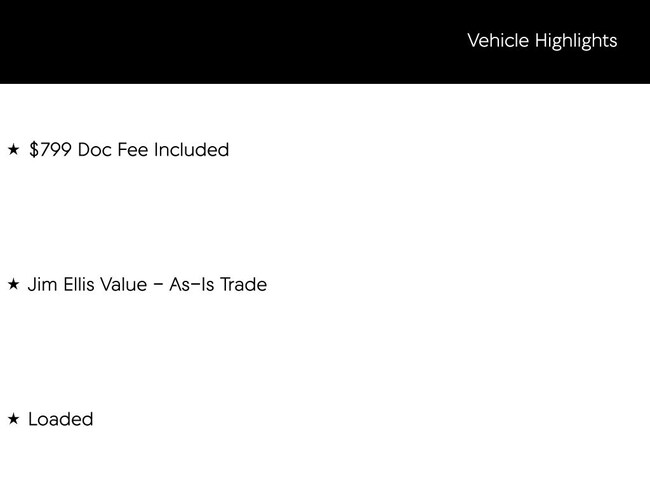The width and height of the screenshot is (650, 488).
Task: Click the "Vehicle Highlights" heading
Action: [x=541, y=41]
